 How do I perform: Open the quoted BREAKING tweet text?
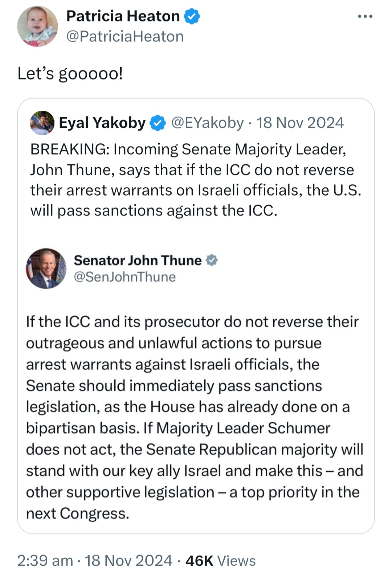coord(196,180)
